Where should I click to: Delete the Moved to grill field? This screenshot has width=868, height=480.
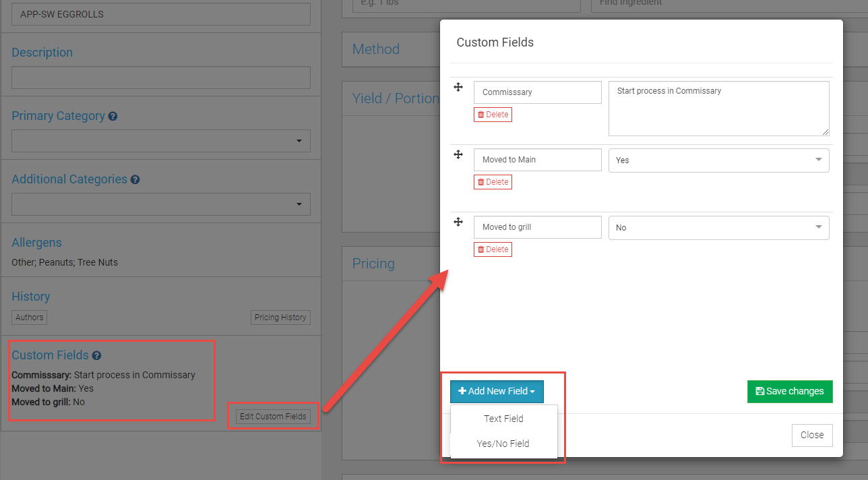[x=493, y=249]
